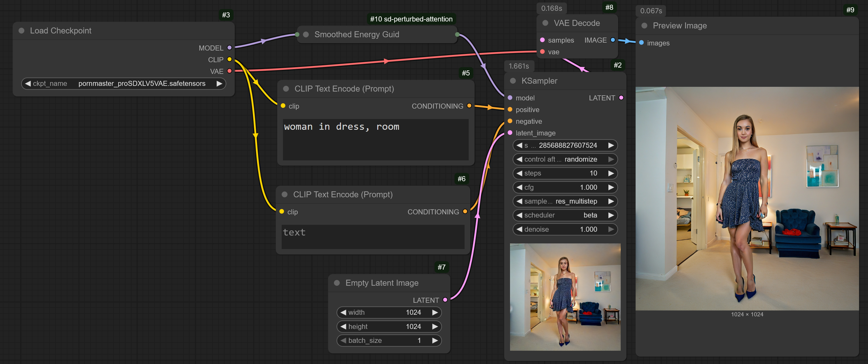Click the VAE Decode node title
The height and width of the screenshot is (364, 868).
[577, 23]
